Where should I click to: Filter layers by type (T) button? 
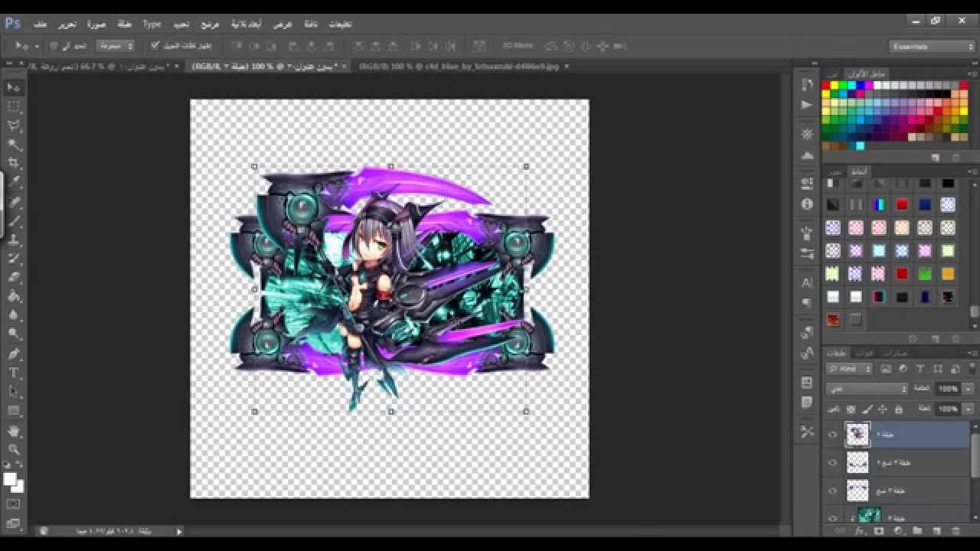click(920, 369)
